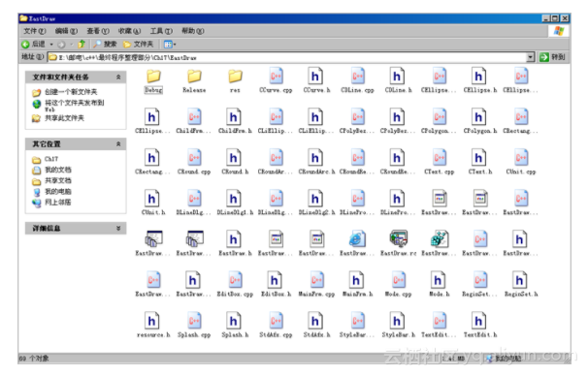Image resolution: width=588 pixels, height=376 pixels.
Task: Expand the address bar dropdown arrow
Action: [530, 57]
